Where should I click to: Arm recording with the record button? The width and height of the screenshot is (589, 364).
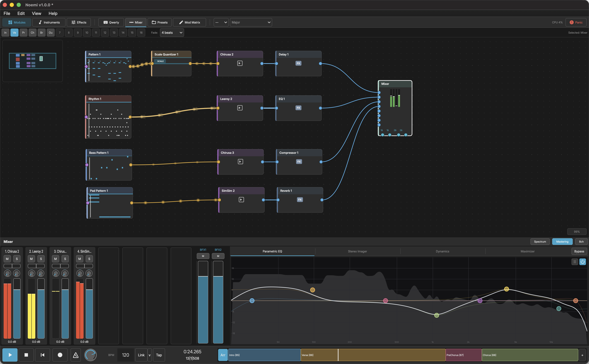tap(60, 355)
